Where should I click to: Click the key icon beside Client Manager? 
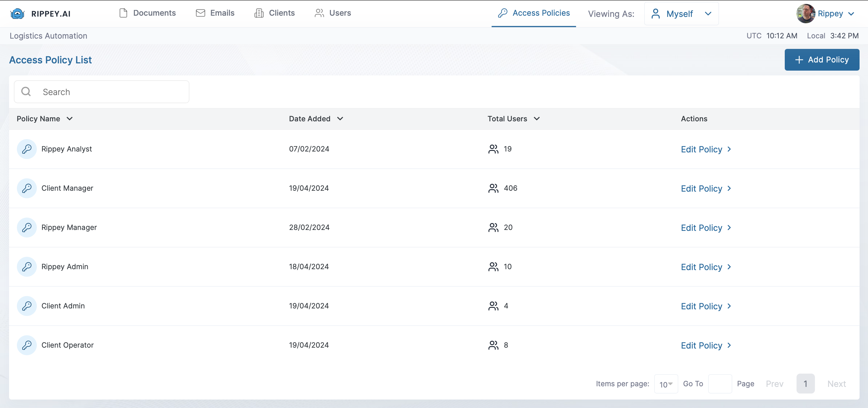tap(27, 188)
